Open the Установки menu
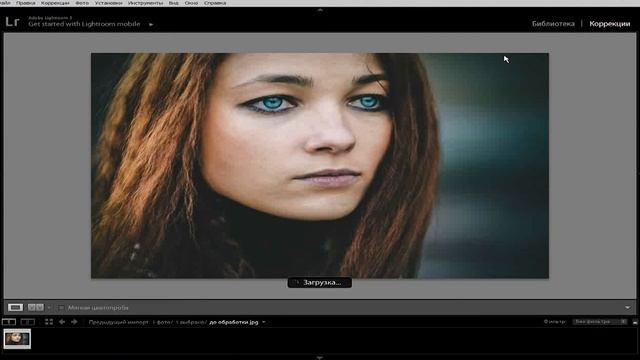The height and width of the screenshot is (360, 640). [x=109, y=3]
